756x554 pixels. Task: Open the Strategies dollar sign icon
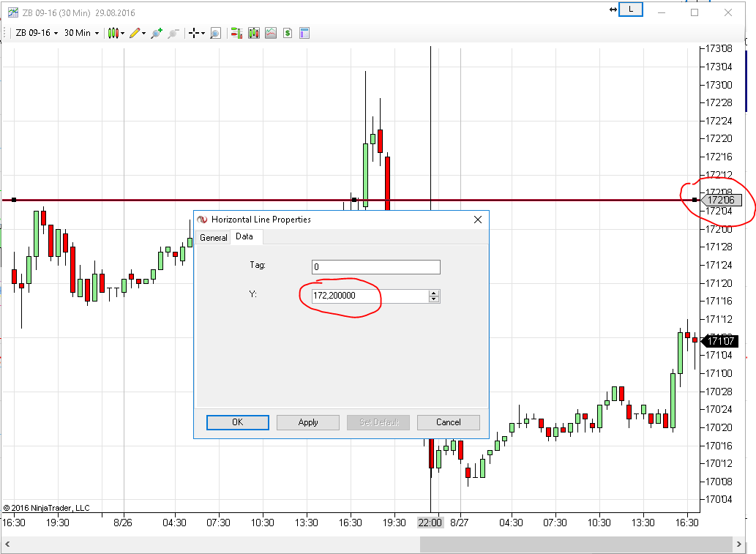tap(288, 33)
